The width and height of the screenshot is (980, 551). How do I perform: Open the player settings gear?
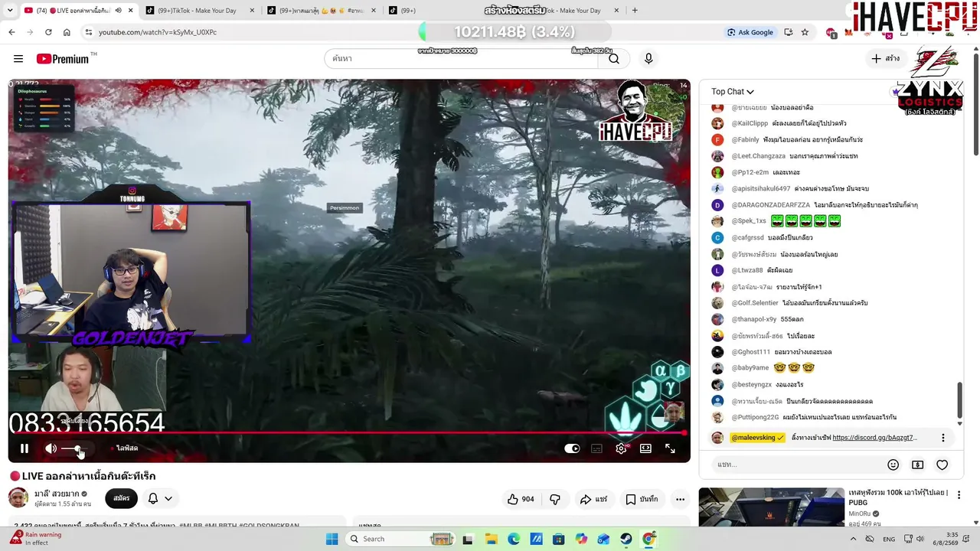621,448
